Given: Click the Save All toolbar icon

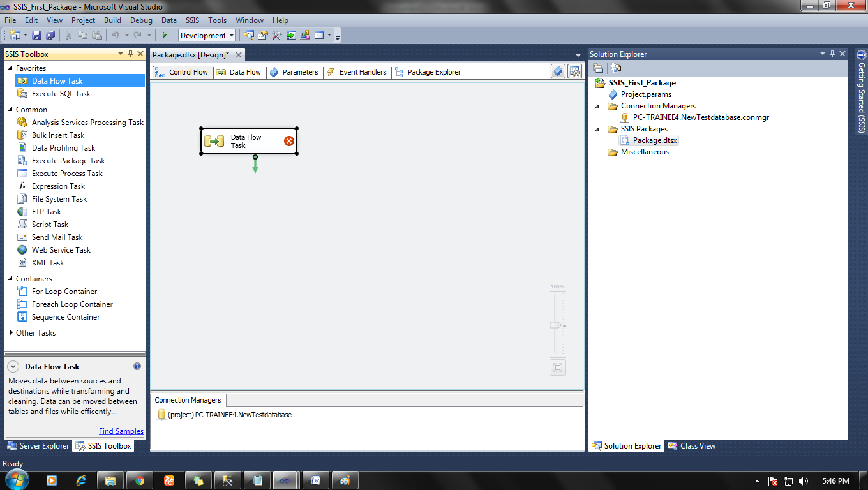Looking at the screenshot, I should tap(50, 35).
